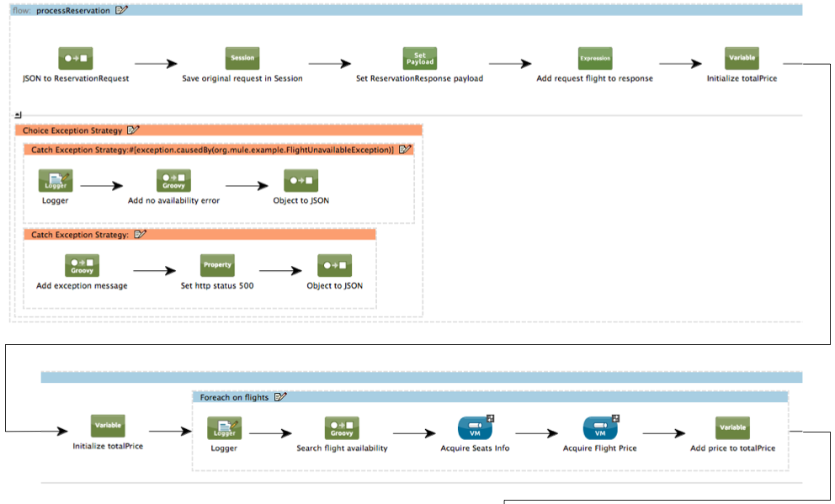Collapse the exception strategy section arrow
The height and width of the screenshot is (504, 835).
click(x=18, y=114)
